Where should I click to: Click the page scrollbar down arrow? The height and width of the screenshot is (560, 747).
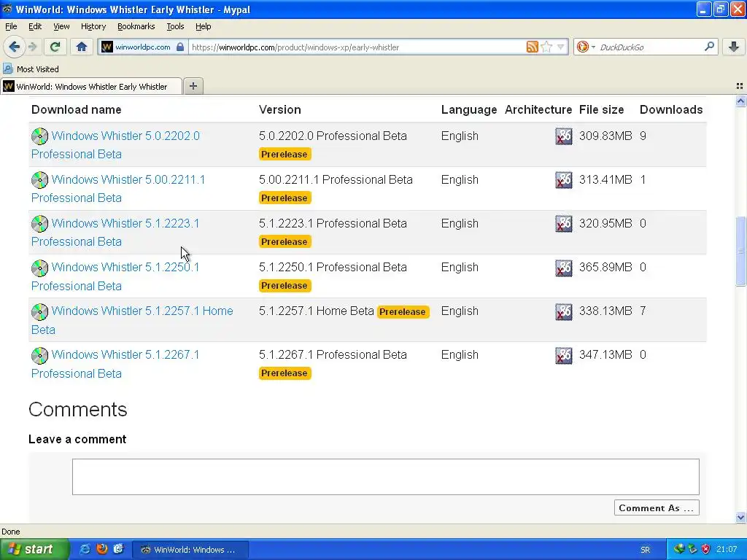point(740,517)
